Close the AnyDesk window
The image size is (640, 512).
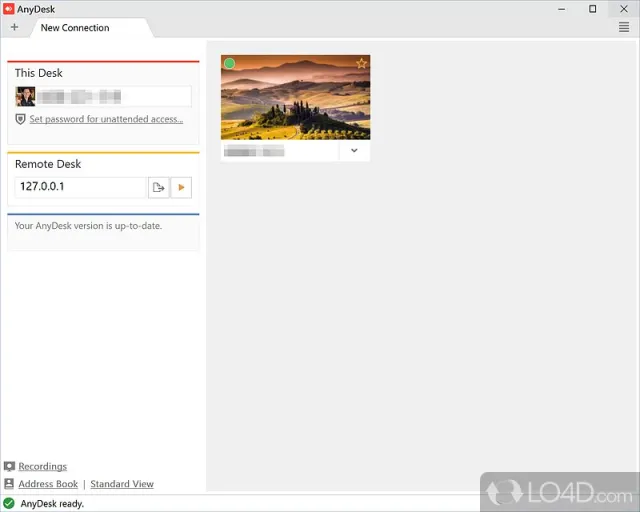[x=624, y=9]
